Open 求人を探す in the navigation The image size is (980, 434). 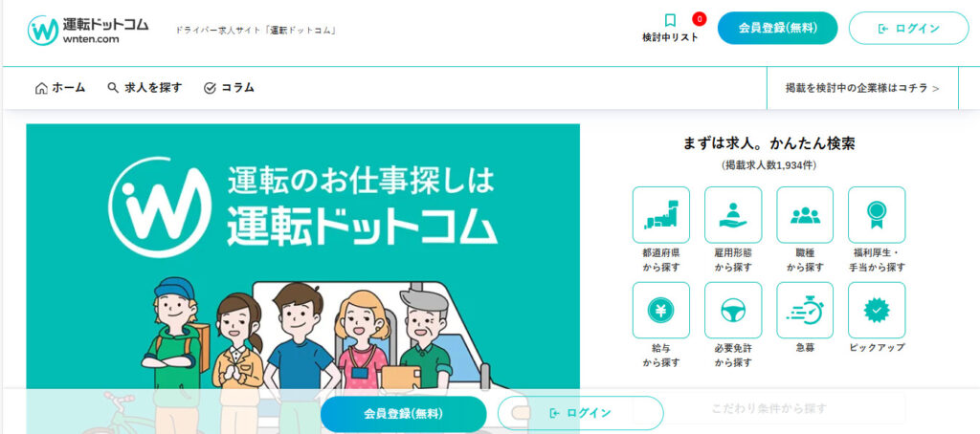pos(145,88)
